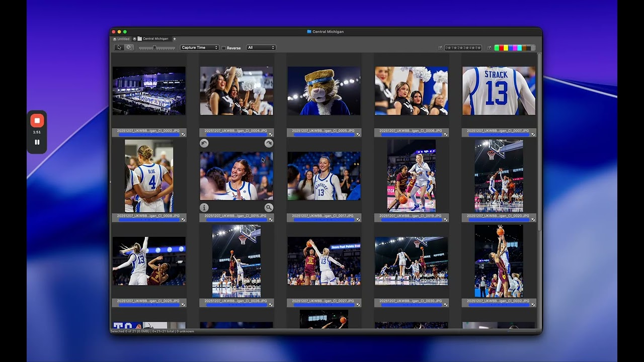Filter by green color class
Viewport: 644px width, 362px height.
497,48
